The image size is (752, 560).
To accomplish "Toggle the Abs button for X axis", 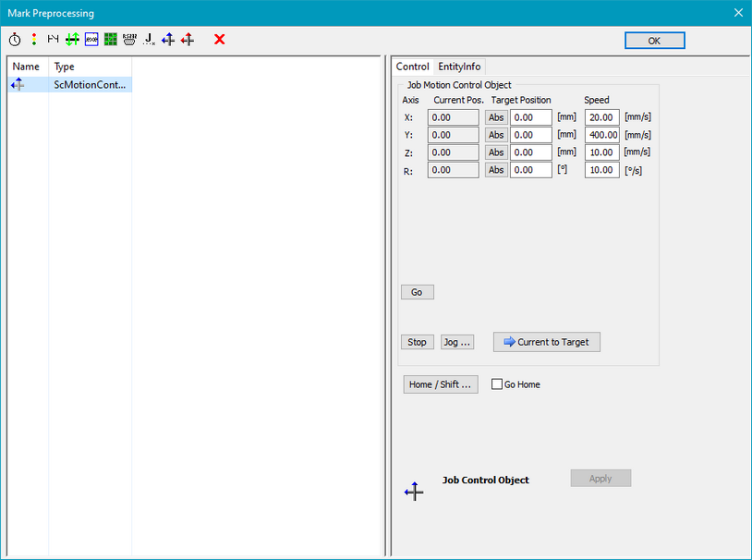I will (x=496, y=117).
